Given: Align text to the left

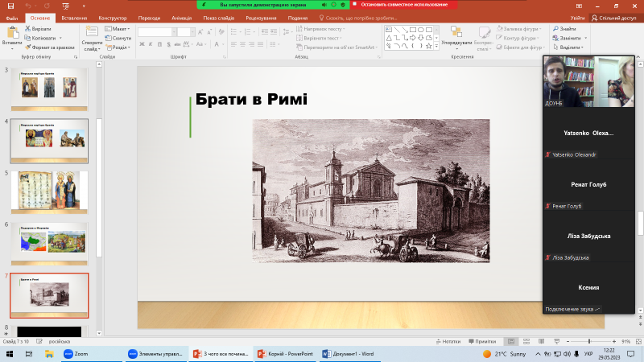Looking at the screenshot, I should 233,44.
